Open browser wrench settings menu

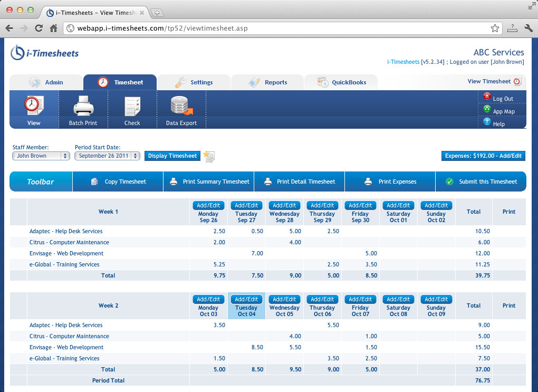(529, 28)
